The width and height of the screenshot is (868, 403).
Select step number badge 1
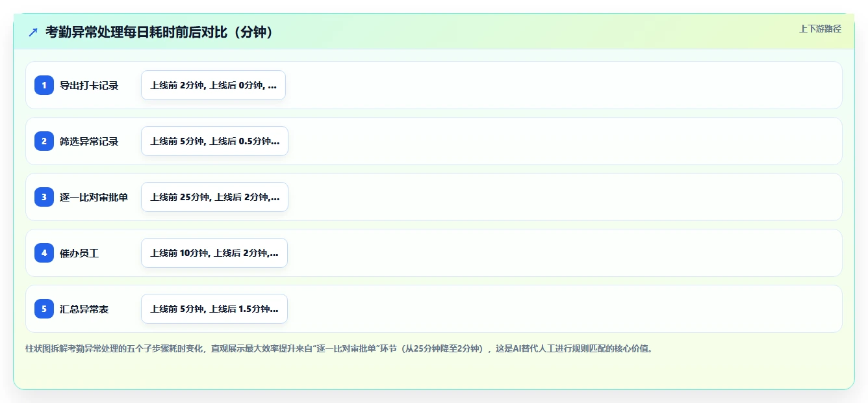tap(44, 85)
